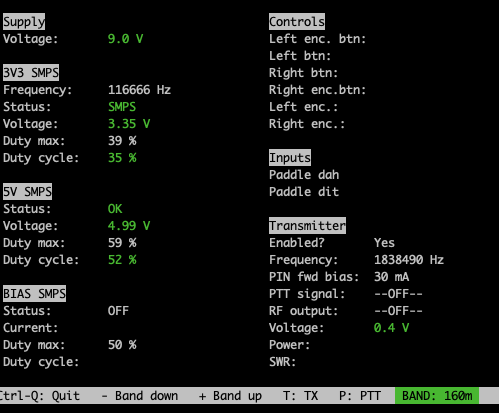Viewport: 499px width, 413px height.
Task: Select the OK status under 5V SMPS
Action: coord(115,209)
